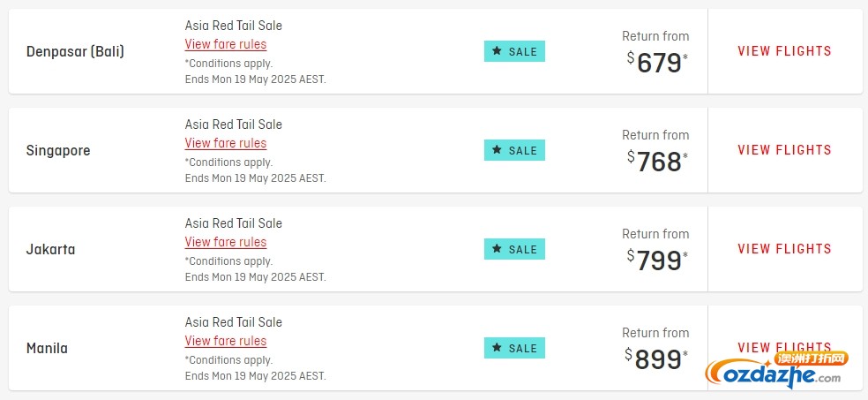The width and height of the screenshot is (868, 400).
Task: Click the SALE star badge for Manila
Action: click(514, 348)
